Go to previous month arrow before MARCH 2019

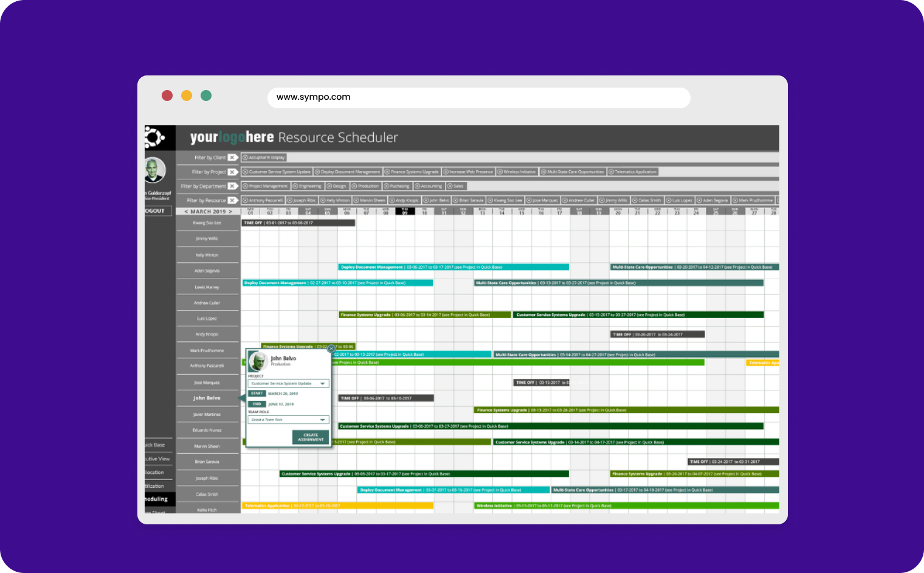coord(186,212)
